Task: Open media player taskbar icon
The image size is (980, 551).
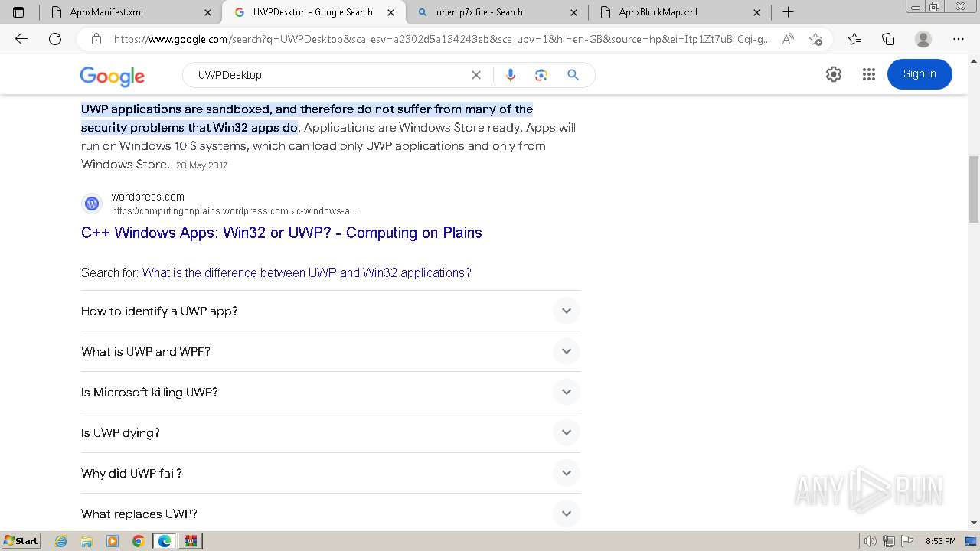Action: 113,541
